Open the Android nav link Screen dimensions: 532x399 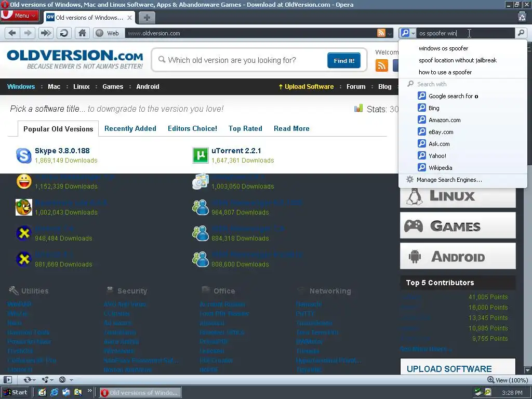(148, 87)
